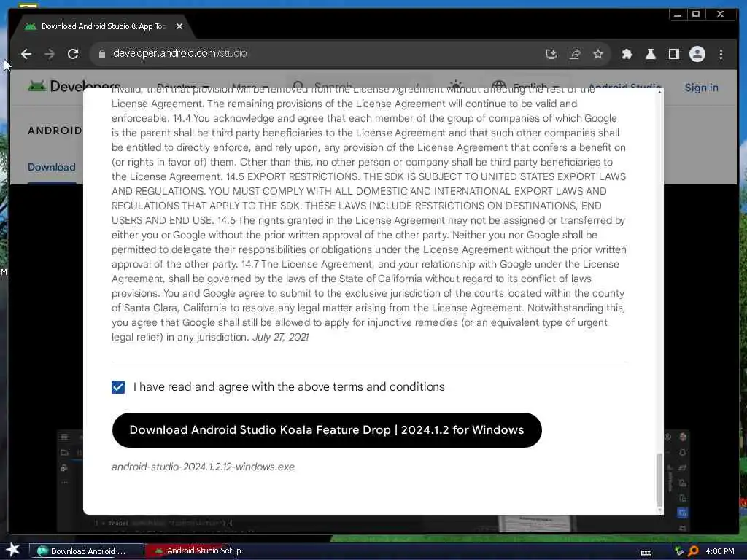Open the Chrome profile avatar
Image resolution: width=747 pixels, height=560 pixels.
click(x=697, y=54)
